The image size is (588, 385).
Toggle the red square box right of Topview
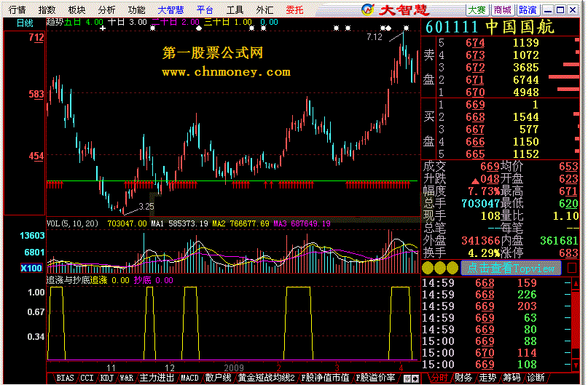tap(572, 268)
